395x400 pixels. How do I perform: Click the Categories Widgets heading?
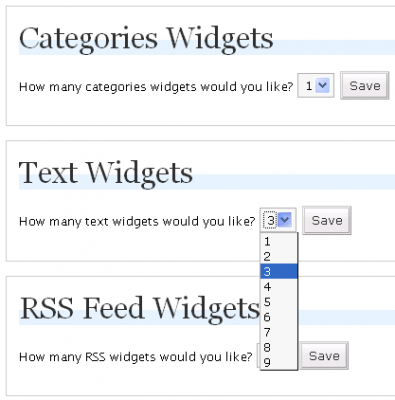point(146,39)
